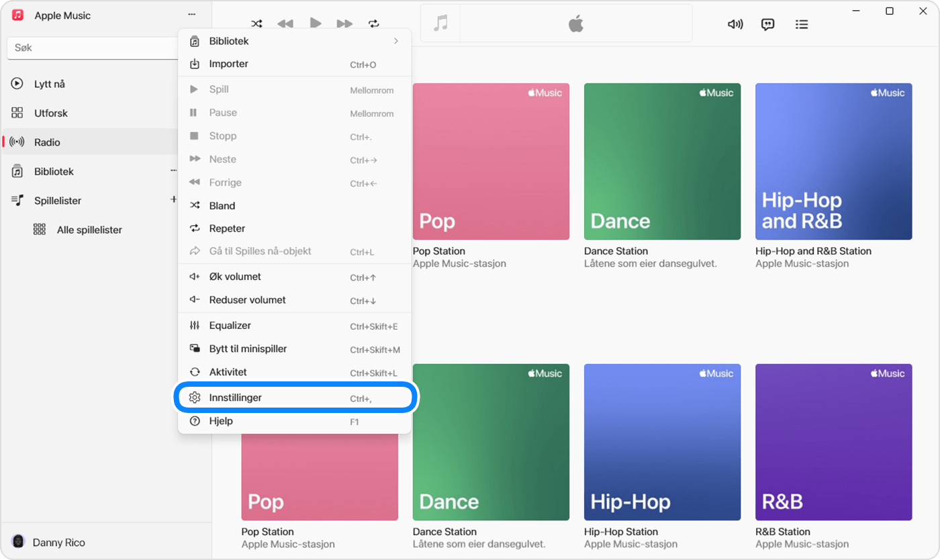Choose Importer from the menu
The image size is (940, 560).
click(294, 64)
